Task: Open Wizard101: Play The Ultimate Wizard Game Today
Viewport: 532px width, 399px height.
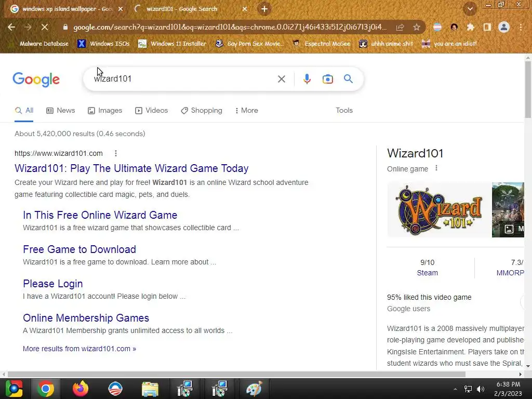Action: [131, 168]
